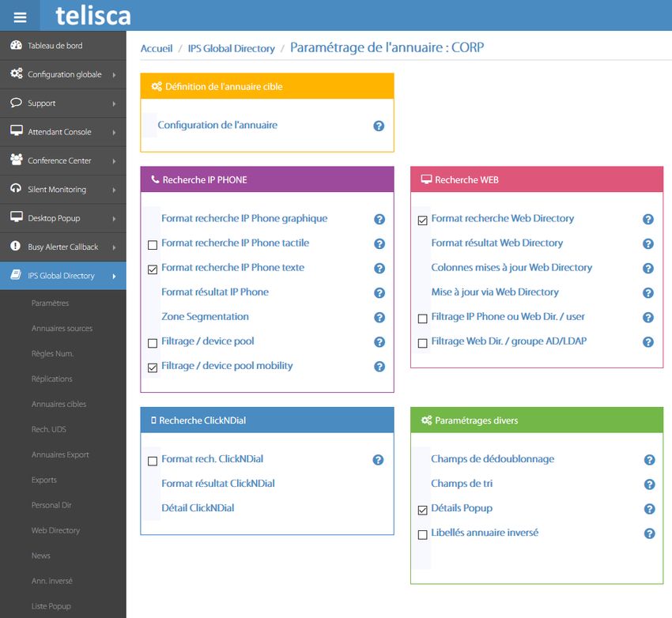
Task: Open the Détail ClickNDial link
Action: coord(198,508)
